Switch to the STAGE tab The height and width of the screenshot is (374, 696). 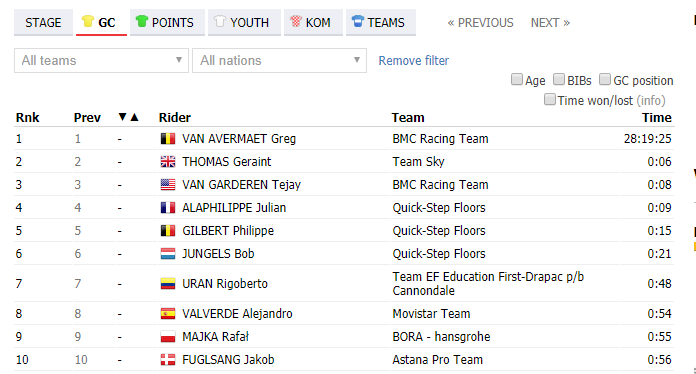(43, 23)
